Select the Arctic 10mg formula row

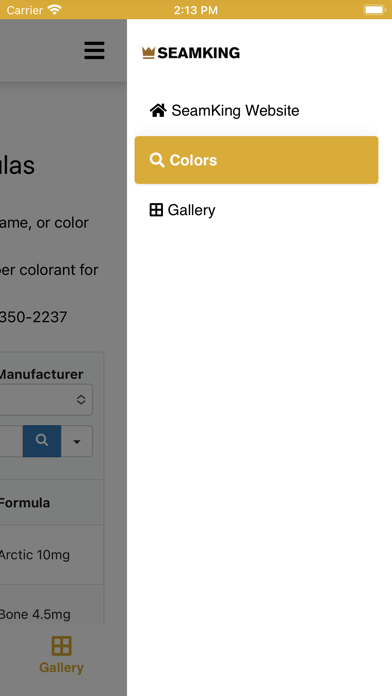tap(51, 555)
